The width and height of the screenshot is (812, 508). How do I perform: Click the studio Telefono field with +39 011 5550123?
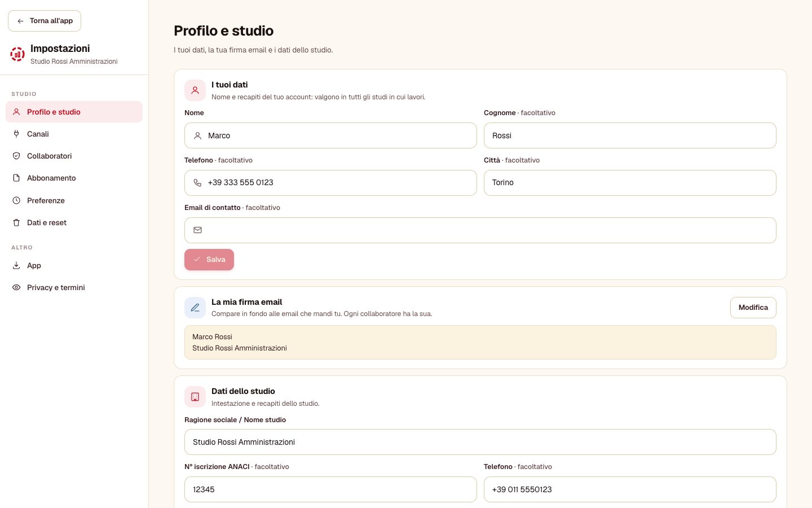[630, 489]
